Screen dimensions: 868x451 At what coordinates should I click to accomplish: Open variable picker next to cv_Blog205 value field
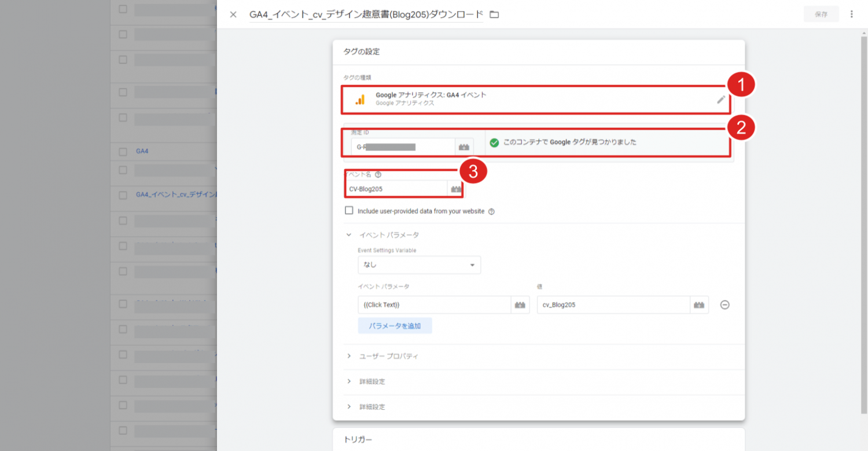(700, 305)
